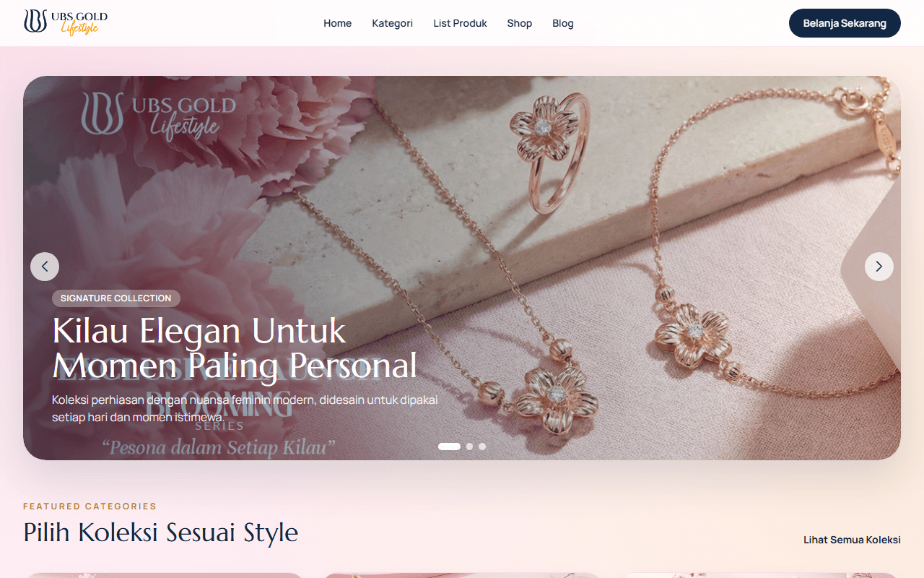The height and width of the screenshot is (578, 924).
Task: Visit the Blog section
Action: click(x=563, y=23)
